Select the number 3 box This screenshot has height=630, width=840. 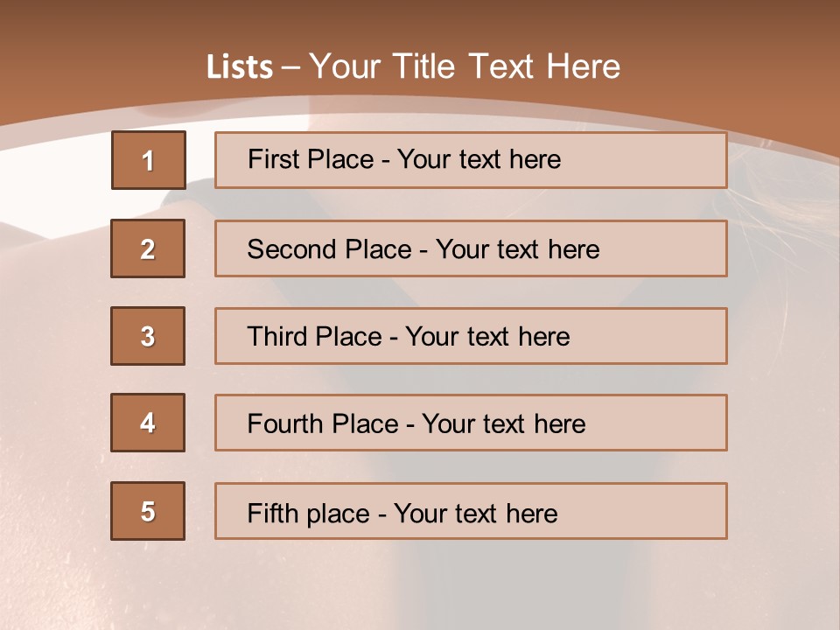[x=148, y=336]
